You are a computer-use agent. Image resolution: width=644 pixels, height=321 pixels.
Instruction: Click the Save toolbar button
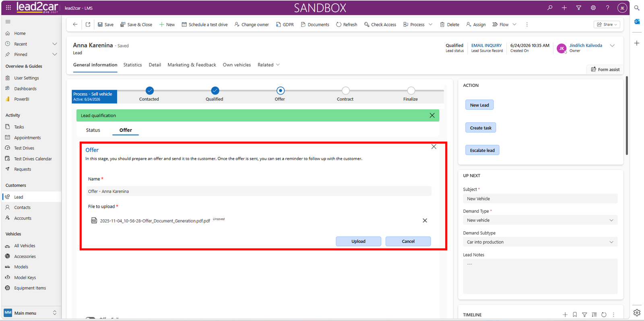105,25
